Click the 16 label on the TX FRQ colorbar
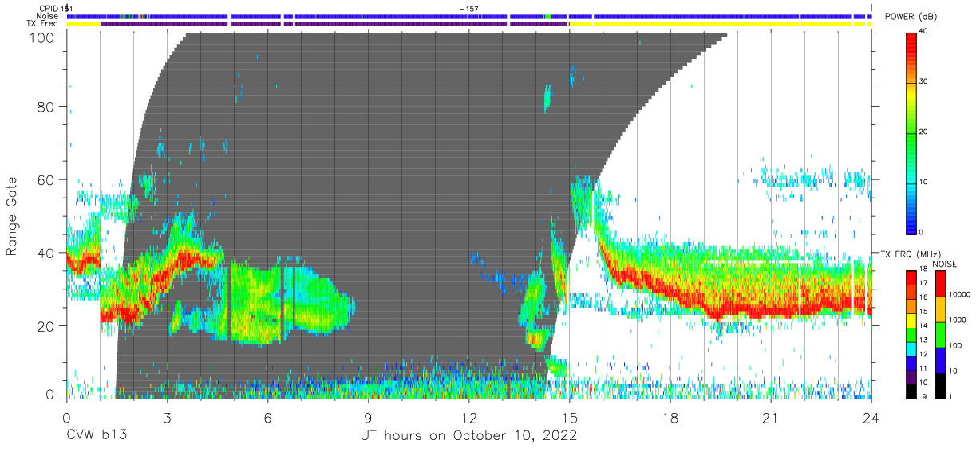 tap(923, 297)
